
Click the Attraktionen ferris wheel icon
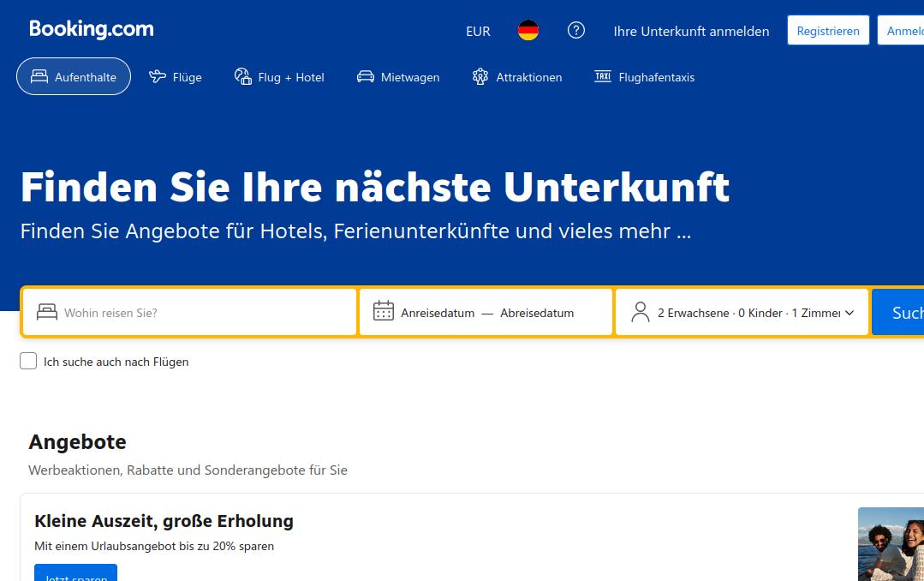tap(480, 76)
